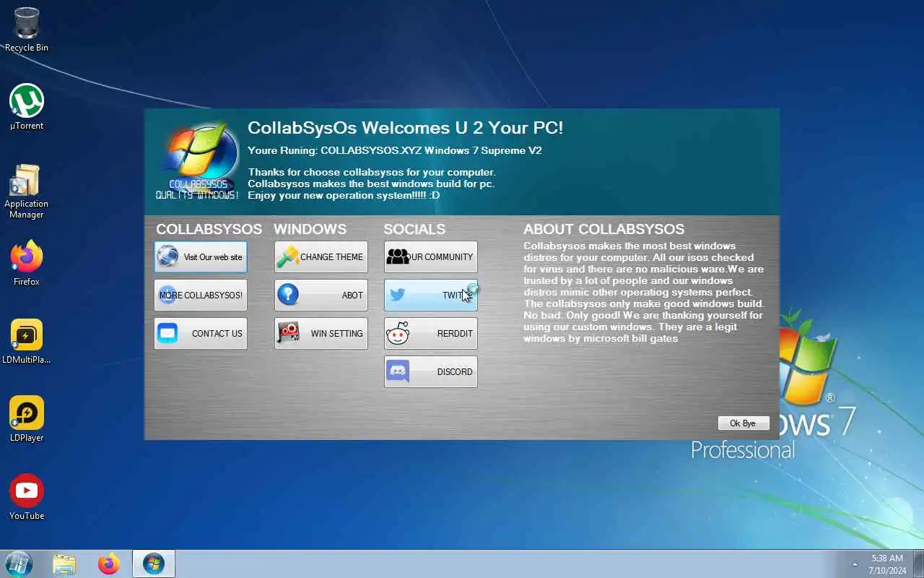Image resolution: width=924 pixels, height=578 pixels.
Task: Click the WINDOWS section heading
Action: [x=310, y=229]
